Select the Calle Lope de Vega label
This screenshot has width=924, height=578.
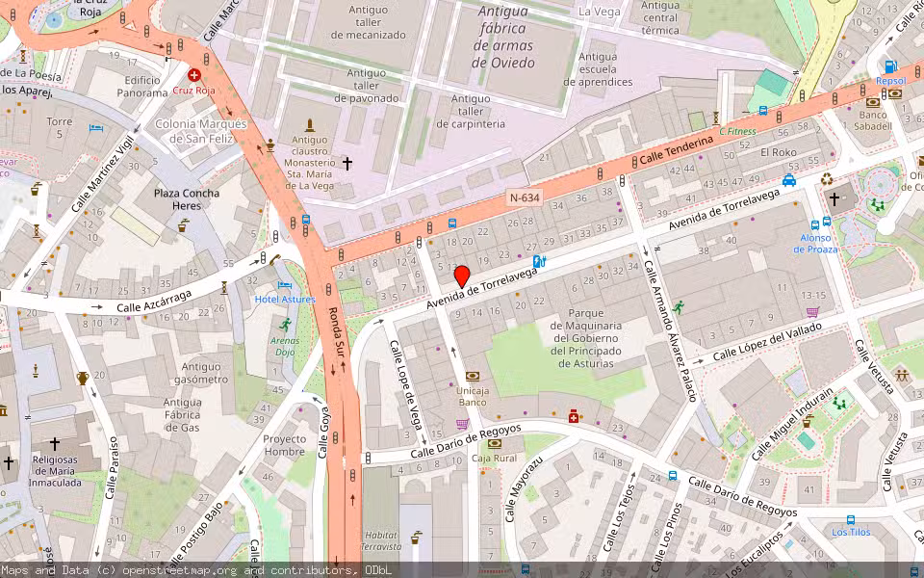point(406,384)
